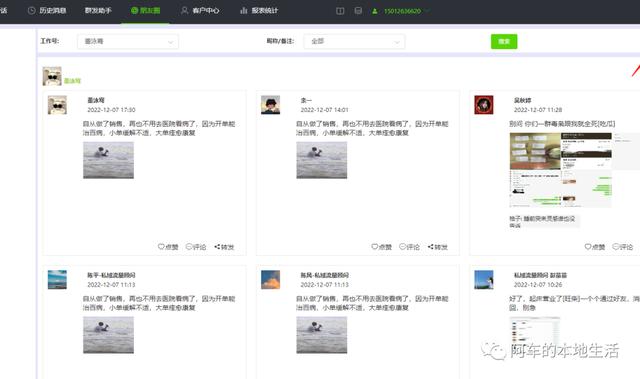Image resolution: width=640 pixels, height=379 pixels.
Task: Click the green moments icon in the nav bar
Action: 134,11
